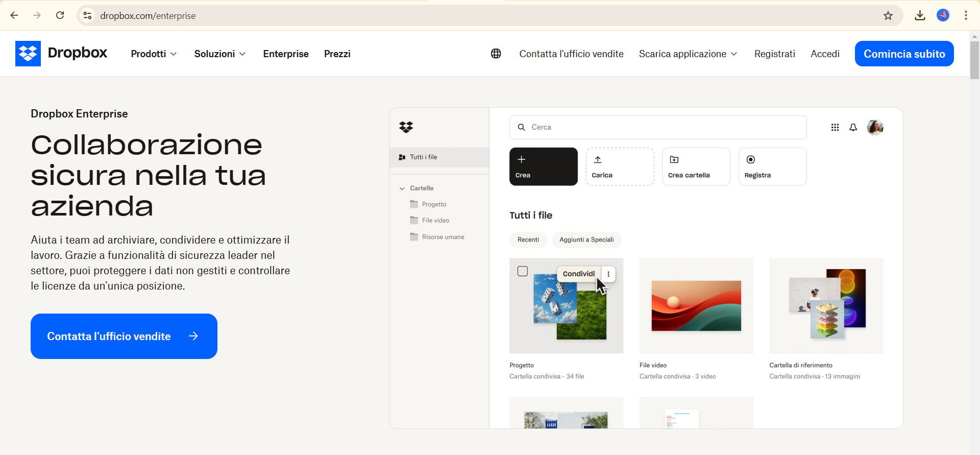Click 'Cartella condivisa · 3 video' text
This screenshot has height=455, width=980.
click(x=677, y=376)
